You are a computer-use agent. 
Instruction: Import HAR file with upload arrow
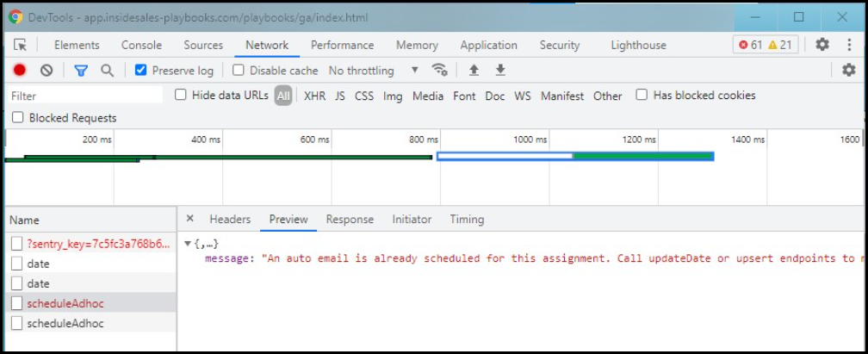474,70
